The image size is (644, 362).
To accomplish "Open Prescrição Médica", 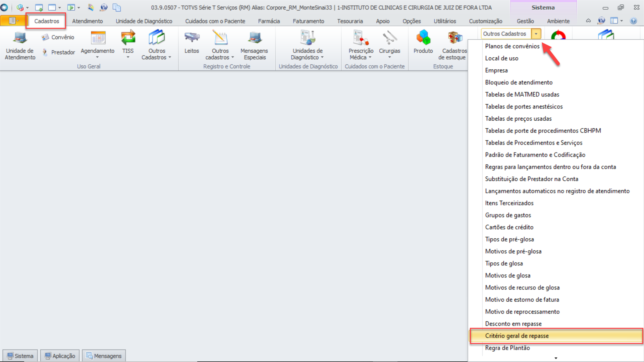I will [361, 45].
